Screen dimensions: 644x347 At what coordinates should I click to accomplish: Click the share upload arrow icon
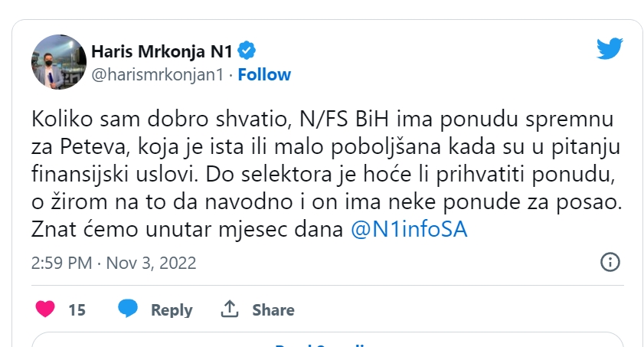click(230, 309)
